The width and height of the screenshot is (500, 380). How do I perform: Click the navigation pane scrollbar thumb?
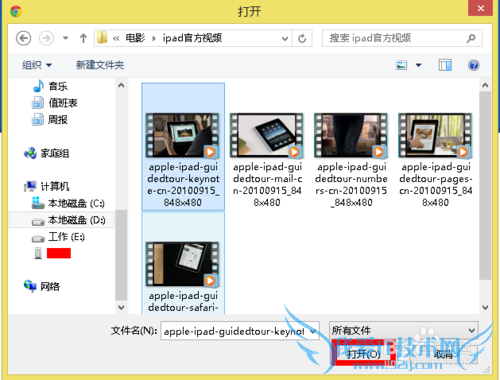(x=121, y=255)
